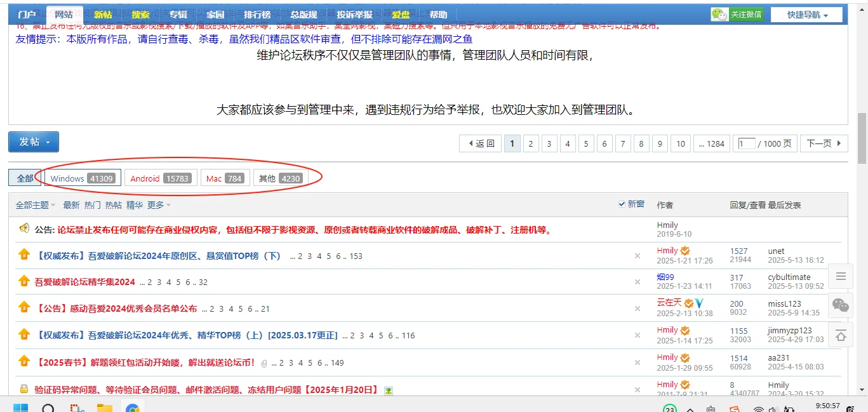Switch to the Android filter tab
This screenshot has height=412, width=868.
click(161, 177)
